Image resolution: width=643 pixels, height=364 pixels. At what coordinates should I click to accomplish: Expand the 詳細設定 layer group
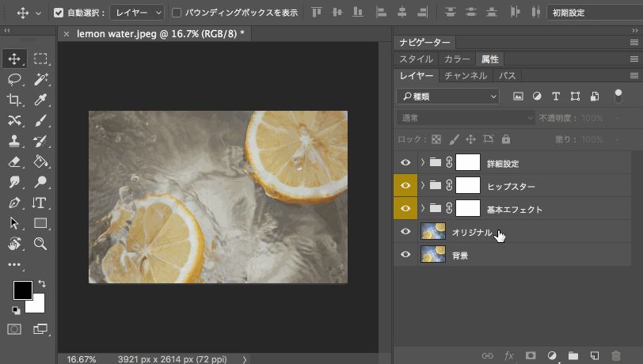coord(423,163)
